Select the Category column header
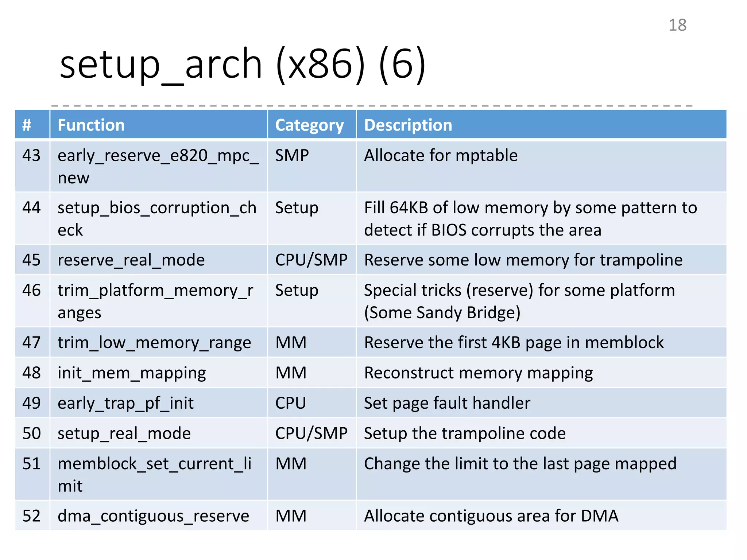Screen dimensions: 747x560 (x=309, y=125)
